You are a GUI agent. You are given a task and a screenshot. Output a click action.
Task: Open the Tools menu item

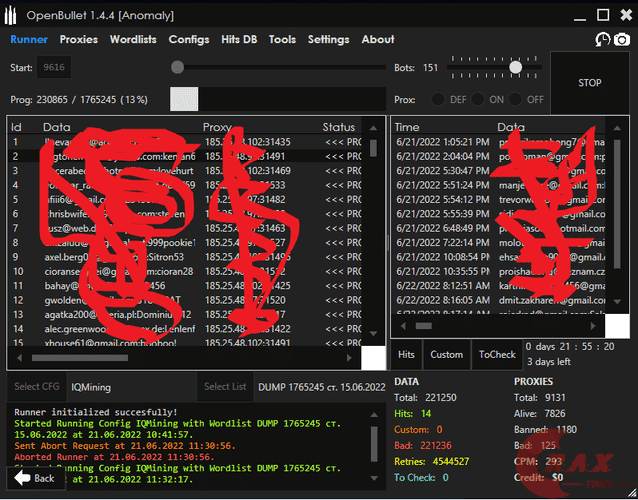(x=282, y=40)
